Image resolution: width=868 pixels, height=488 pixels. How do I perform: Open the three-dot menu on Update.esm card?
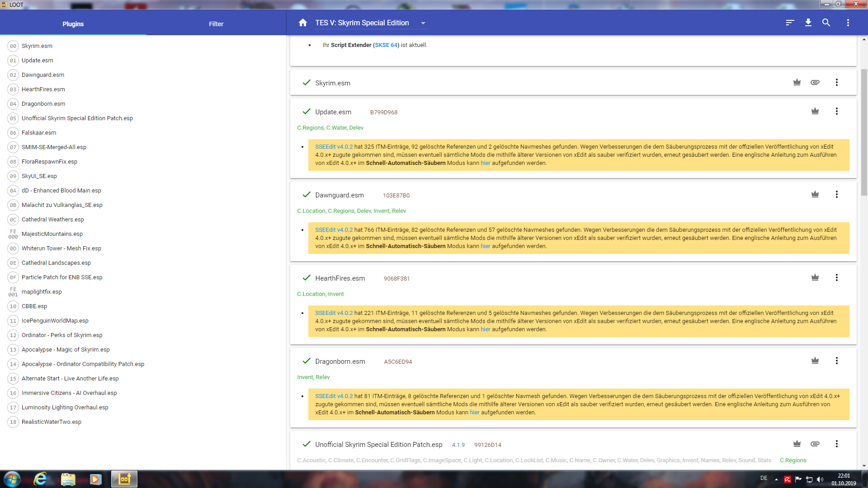coord(837,111)
